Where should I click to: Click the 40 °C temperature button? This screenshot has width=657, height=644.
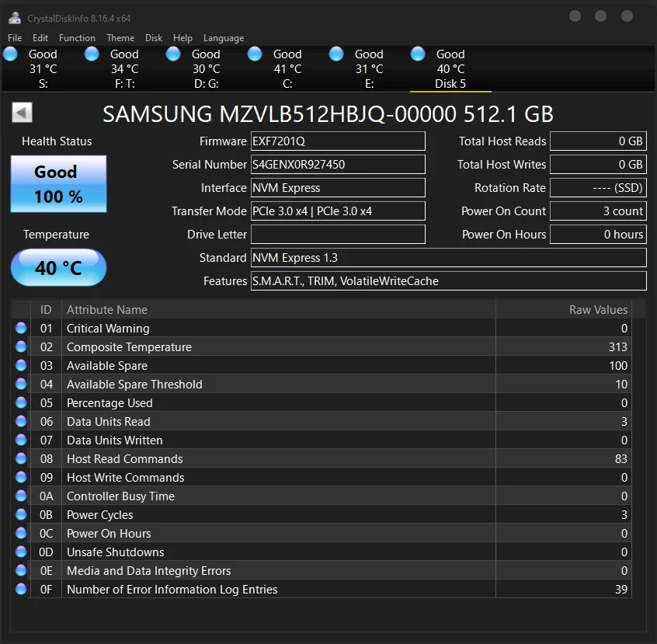tap(58, 267)
